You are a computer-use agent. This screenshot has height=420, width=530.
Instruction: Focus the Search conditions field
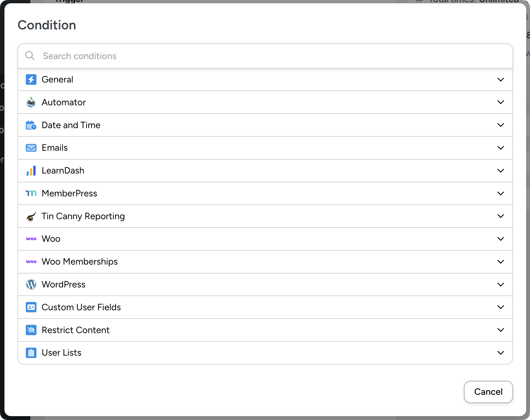tap(267, 56)
